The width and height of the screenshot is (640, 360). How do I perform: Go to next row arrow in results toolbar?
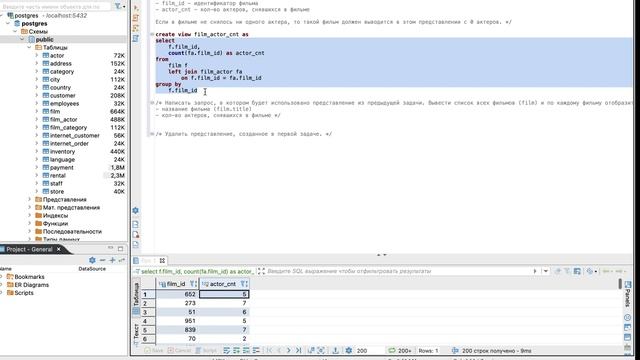coord(289,350)
